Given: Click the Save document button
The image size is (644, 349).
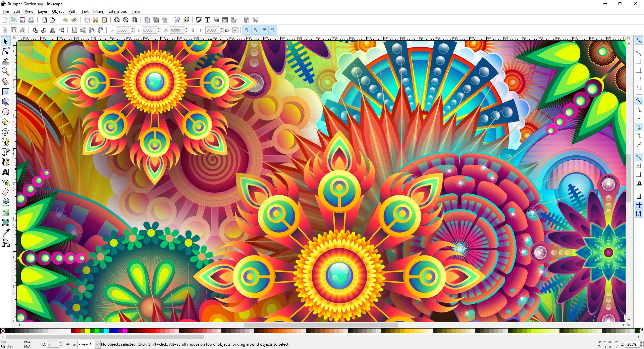Looking at the screenshot, I should [22, 20].
